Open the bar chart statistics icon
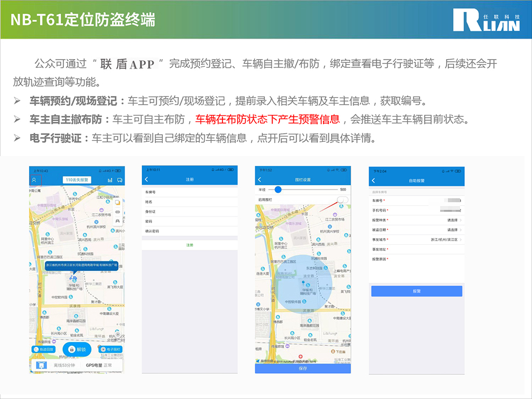 110,180
